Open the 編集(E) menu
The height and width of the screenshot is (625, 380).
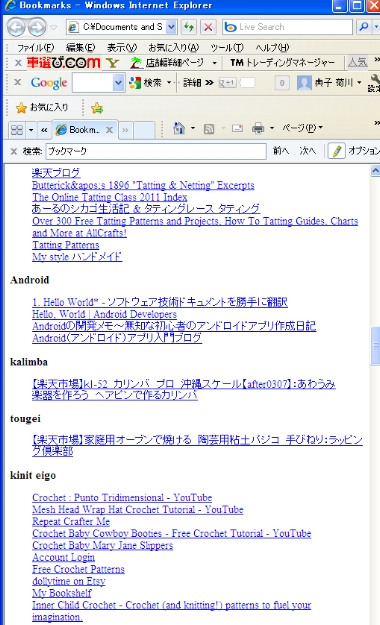(x=80, y=47)
